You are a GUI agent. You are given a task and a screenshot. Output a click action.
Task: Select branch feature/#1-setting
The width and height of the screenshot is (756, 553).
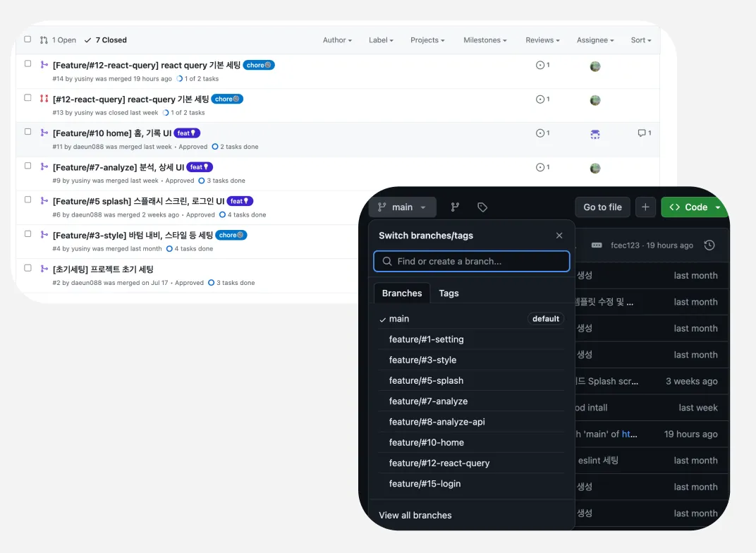coord(471,339)
